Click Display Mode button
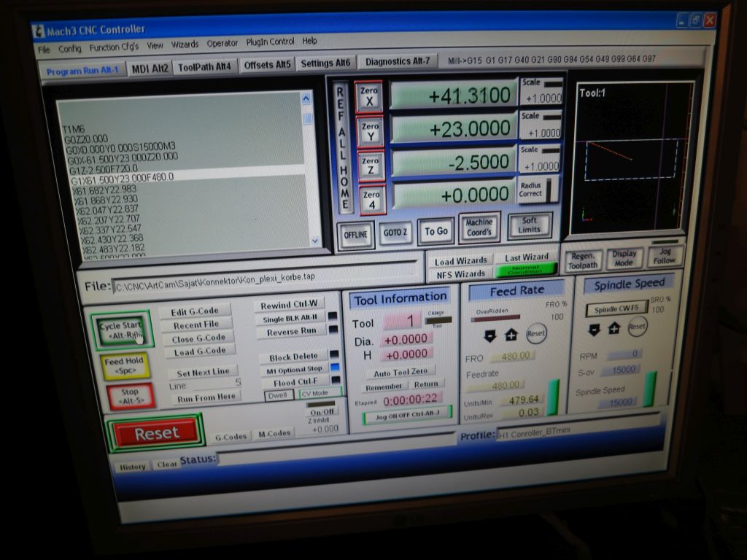 tap(624, 258)
